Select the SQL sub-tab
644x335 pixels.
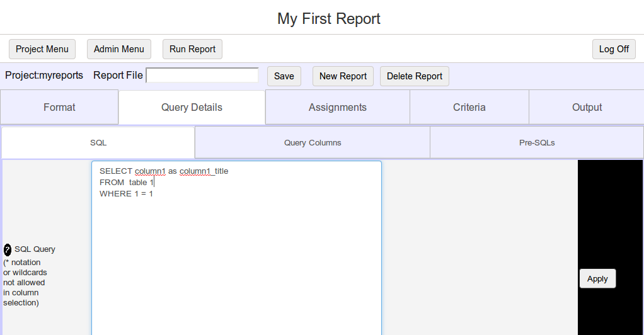click(x=98, y=142)
